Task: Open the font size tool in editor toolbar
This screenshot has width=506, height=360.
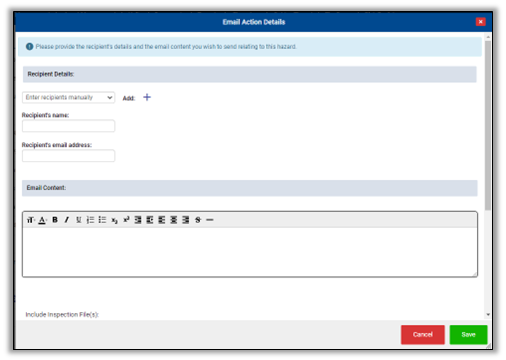Action: pyautogui.click(x=31, y=220)
